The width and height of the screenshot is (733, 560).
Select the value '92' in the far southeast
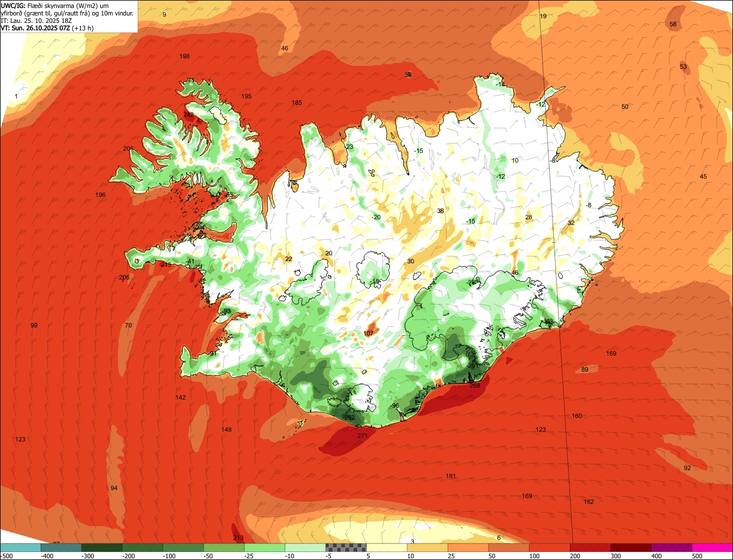tap(687, 468)
